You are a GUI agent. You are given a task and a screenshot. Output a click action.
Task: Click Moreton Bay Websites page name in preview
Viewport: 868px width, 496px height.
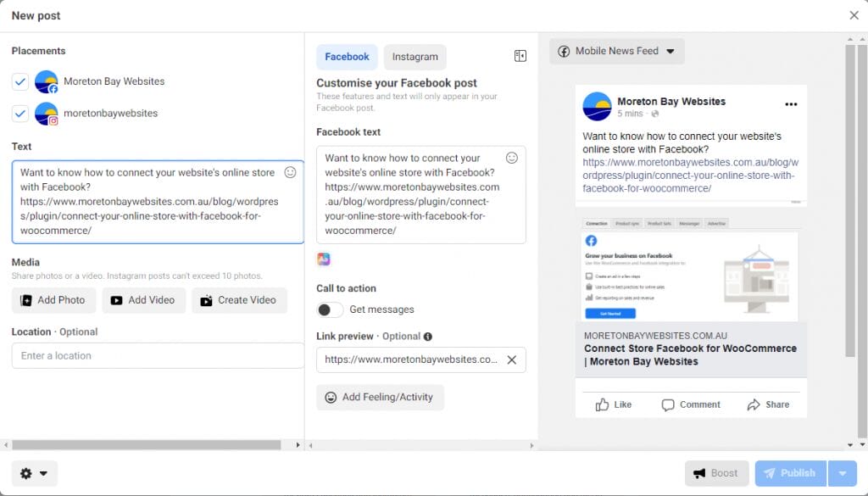point(671,101)
